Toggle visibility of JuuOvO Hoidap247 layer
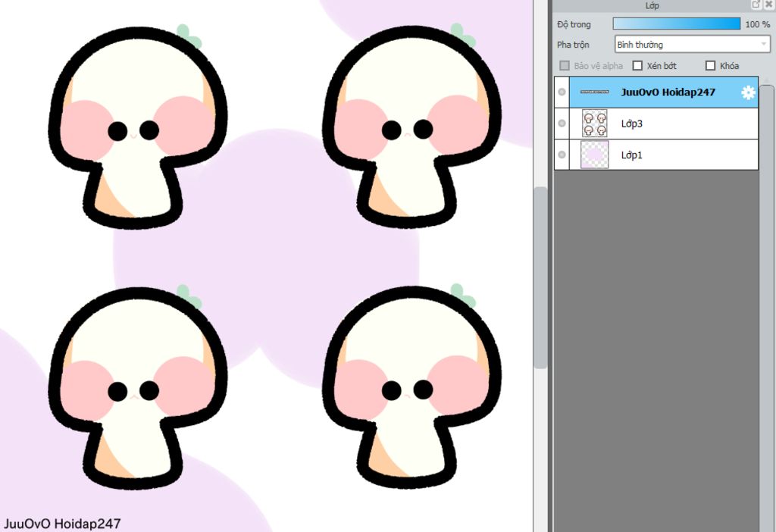 [562, 92]
